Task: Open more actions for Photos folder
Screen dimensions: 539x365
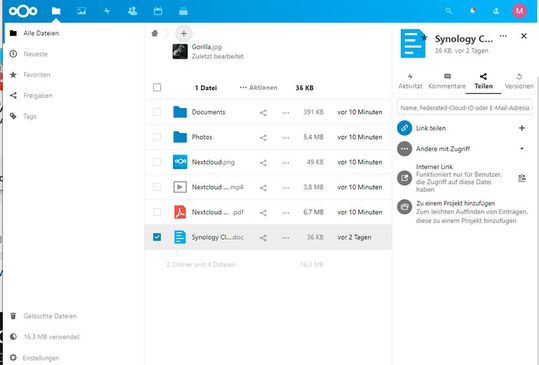Action: tap(285, 137)
